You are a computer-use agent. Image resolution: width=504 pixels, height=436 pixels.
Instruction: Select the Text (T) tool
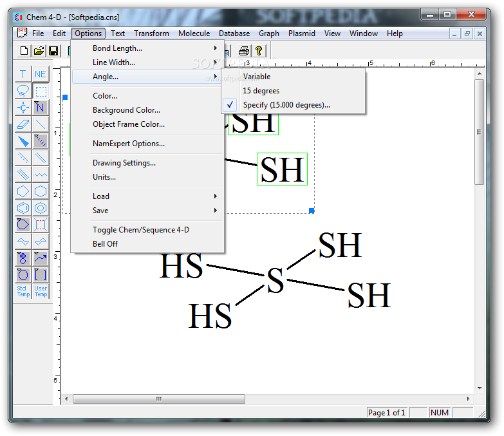23,74
